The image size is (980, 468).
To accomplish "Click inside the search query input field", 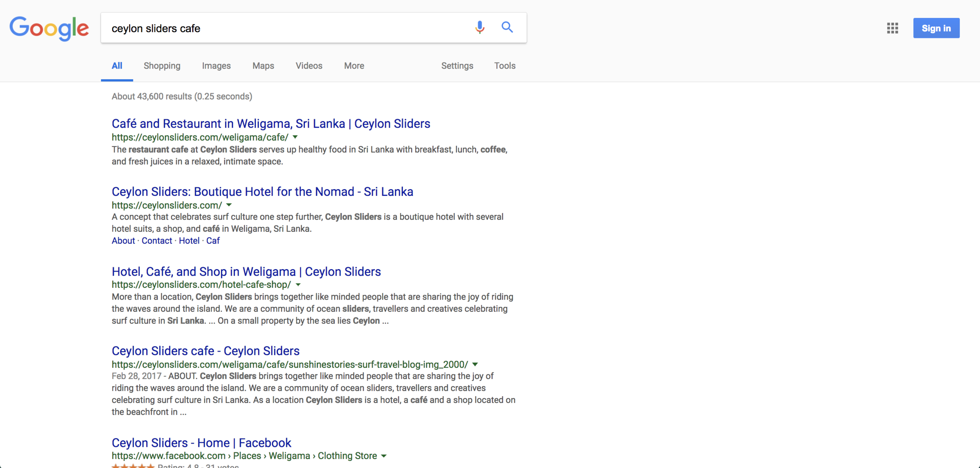I will pyautogui.click(x=274, y=28).
